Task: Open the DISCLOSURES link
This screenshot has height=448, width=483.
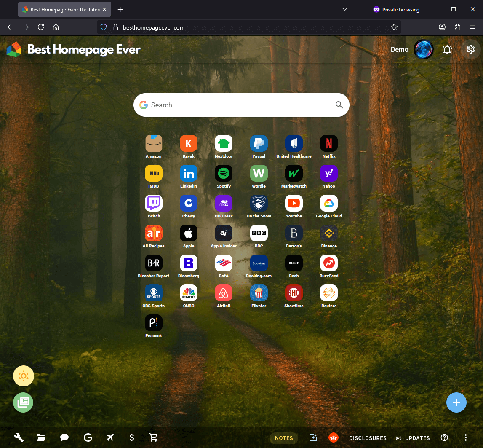Action: (x=368, y=438)
